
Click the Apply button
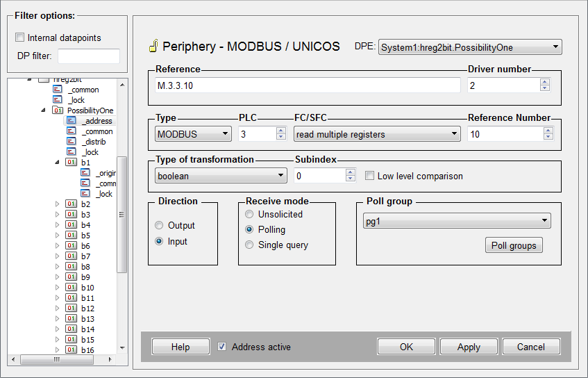(x=469, y=347)
